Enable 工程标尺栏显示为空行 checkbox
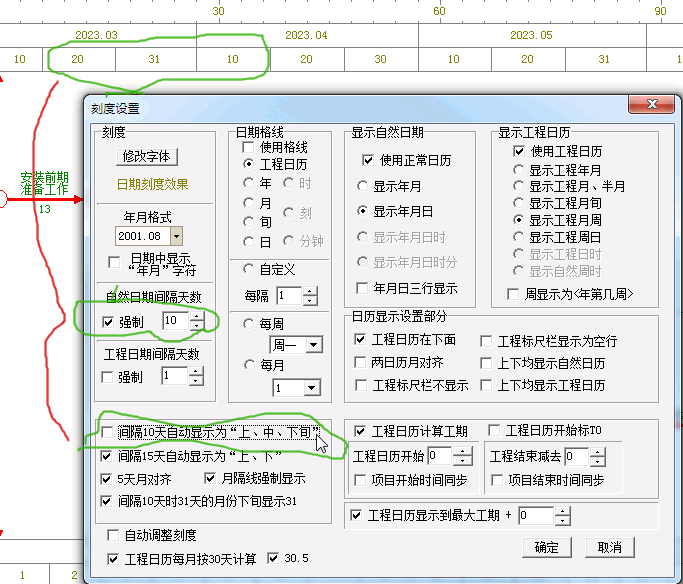Screen dimensions: 683x584 point(486,341)
